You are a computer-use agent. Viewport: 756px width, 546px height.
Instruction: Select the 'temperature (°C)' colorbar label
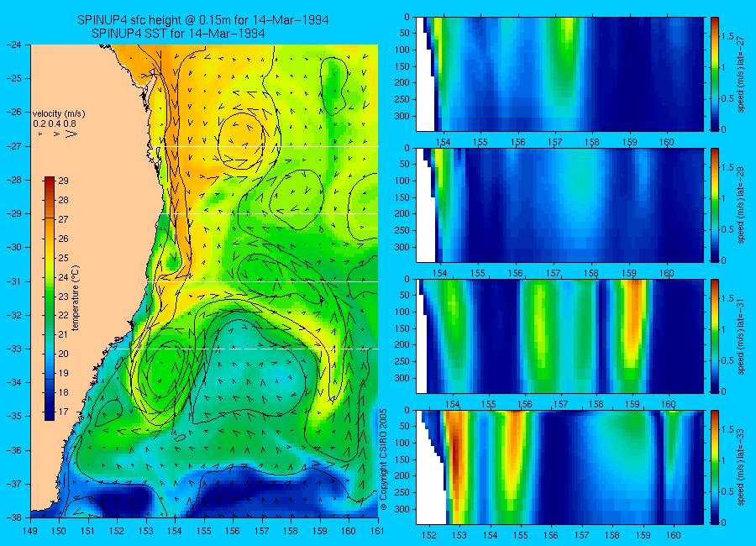coord(76,298)
